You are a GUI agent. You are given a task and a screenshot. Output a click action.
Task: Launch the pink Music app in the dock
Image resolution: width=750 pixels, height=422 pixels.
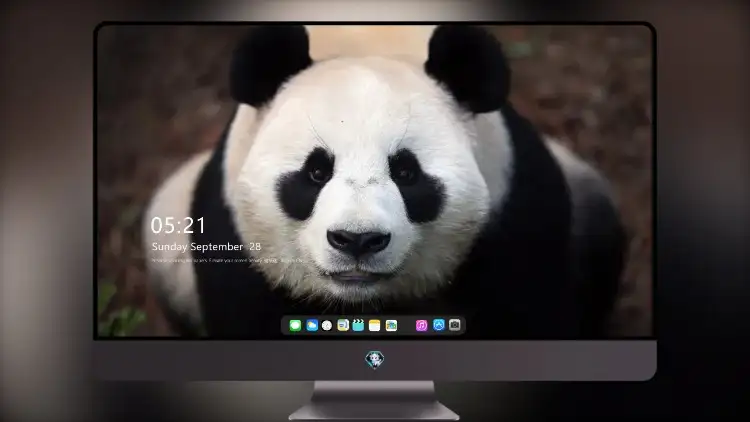tap(421, 325)
